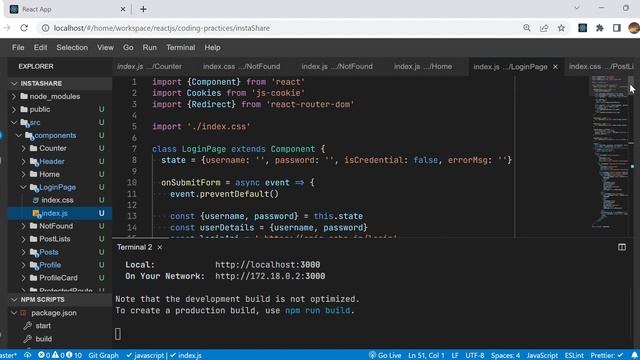Open the Selection menu

[72, 47]
